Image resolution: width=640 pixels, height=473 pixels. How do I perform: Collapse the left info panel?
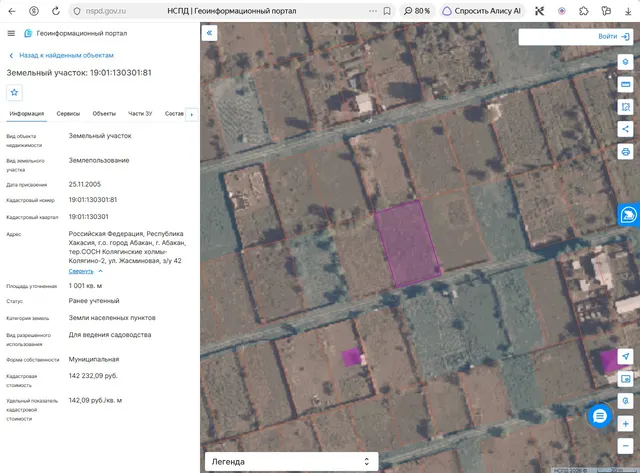(209, 33)
